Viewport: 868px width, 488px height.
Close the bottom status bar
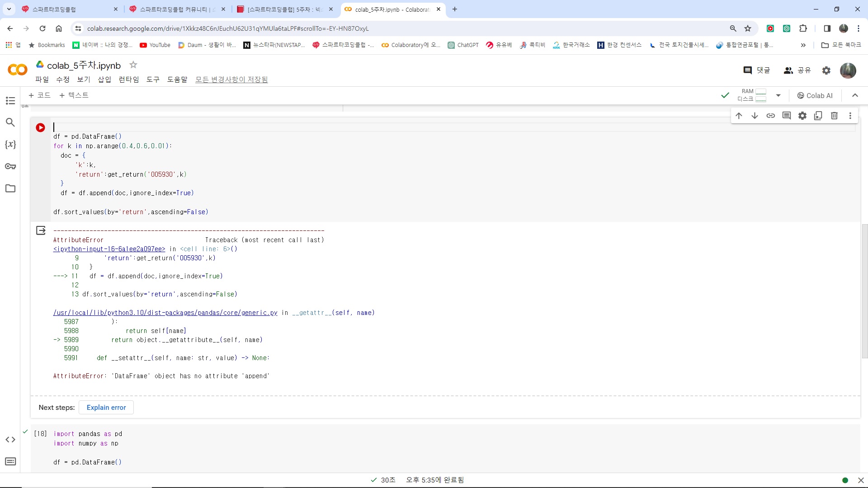[861, 480]
